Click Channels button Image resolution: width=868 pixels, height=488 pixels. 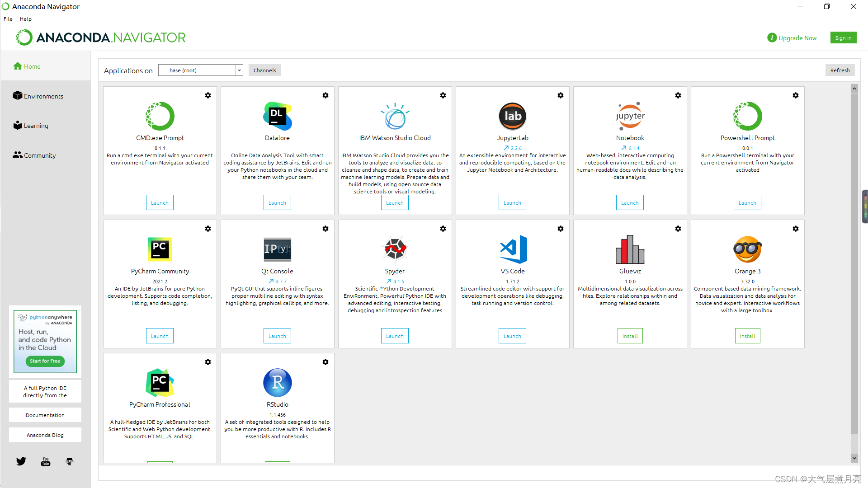(264, 70)
